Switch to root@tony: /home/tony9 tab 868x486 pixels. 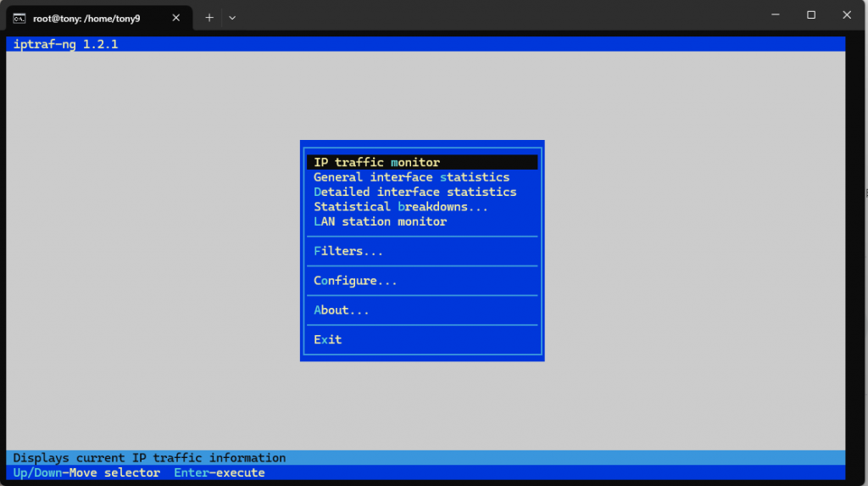coord(99,19)
